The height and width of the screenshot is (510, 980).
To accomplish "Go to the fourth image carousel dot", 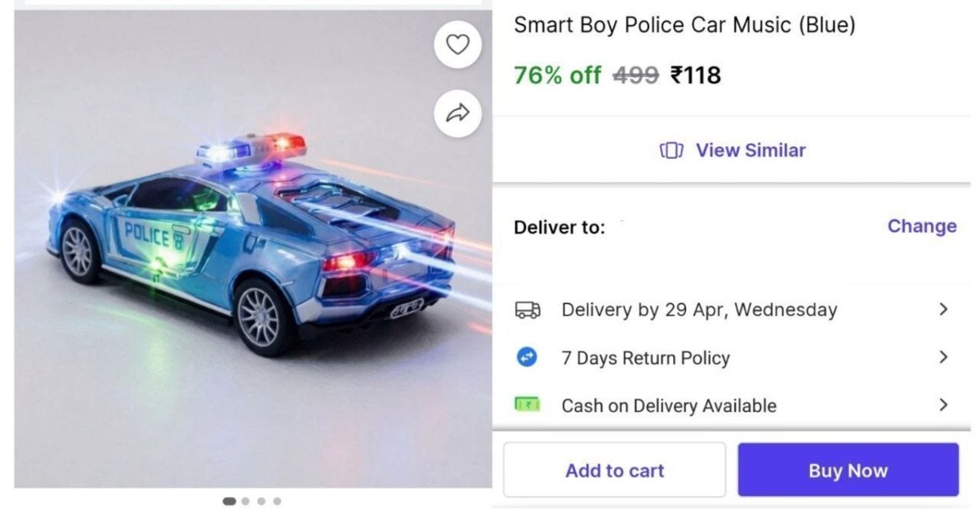I will [x=277, y=501].
